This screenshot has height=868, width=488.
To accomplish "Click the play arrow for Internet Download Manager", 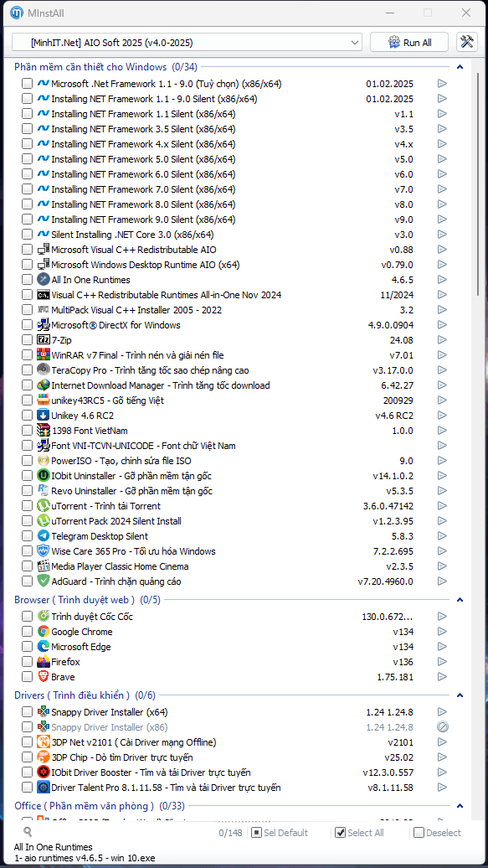I will coord(442,385).
